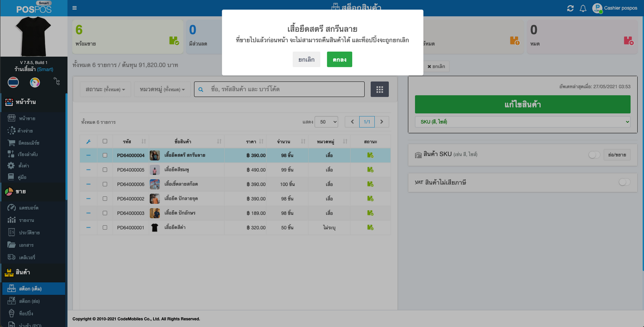Open the หมวดหมู่ (ทั้งหมด) category dropdown

tap(162, 89)
